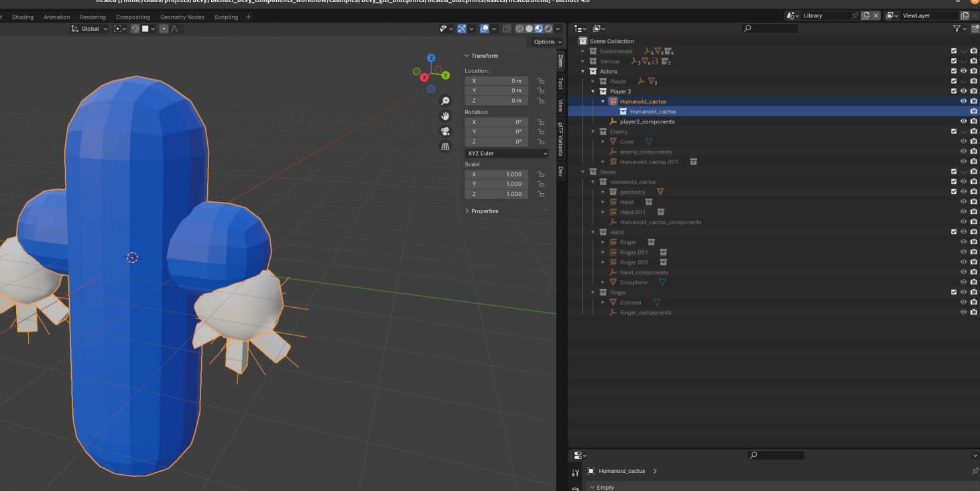Screen dimensions: 980x491
Task: Open outliner filter dropdown
Action: [960, 29]
